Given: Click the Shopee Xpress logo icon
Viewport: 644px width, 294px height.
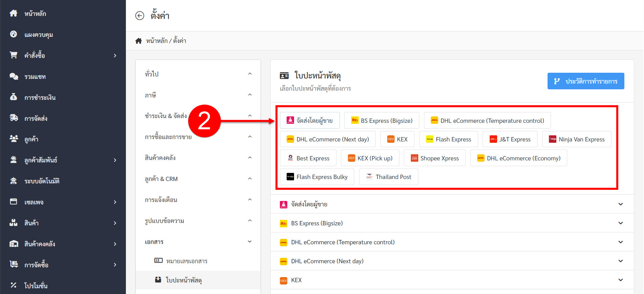Looking at the screenshot, I should pyautogui.click(x=414, y=158).
